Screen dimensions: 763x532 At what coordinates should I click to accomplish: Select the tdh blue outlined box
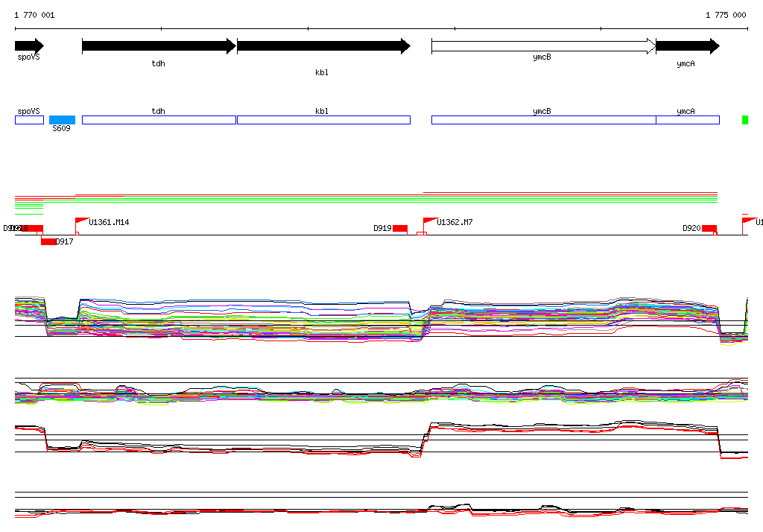coord(159,120)
